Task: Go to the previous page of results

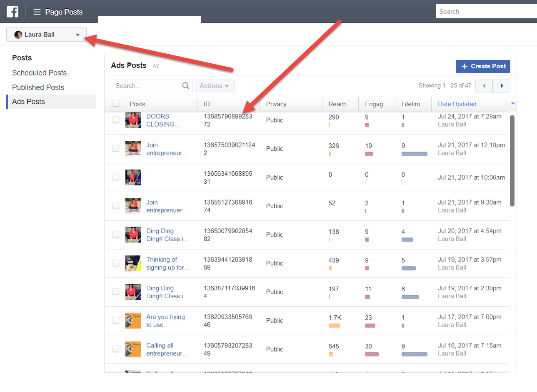Action: tap(484, 86)
